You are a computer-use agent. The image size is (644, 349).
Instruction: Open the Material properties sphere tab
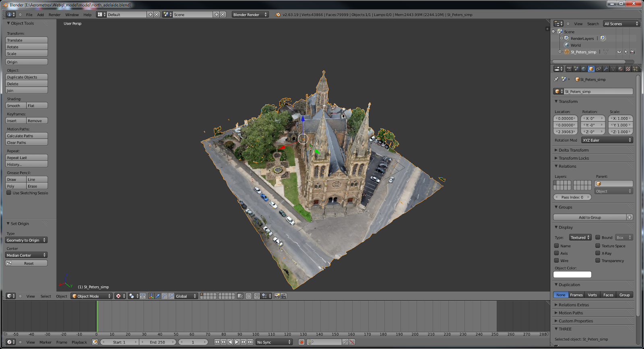620,69
